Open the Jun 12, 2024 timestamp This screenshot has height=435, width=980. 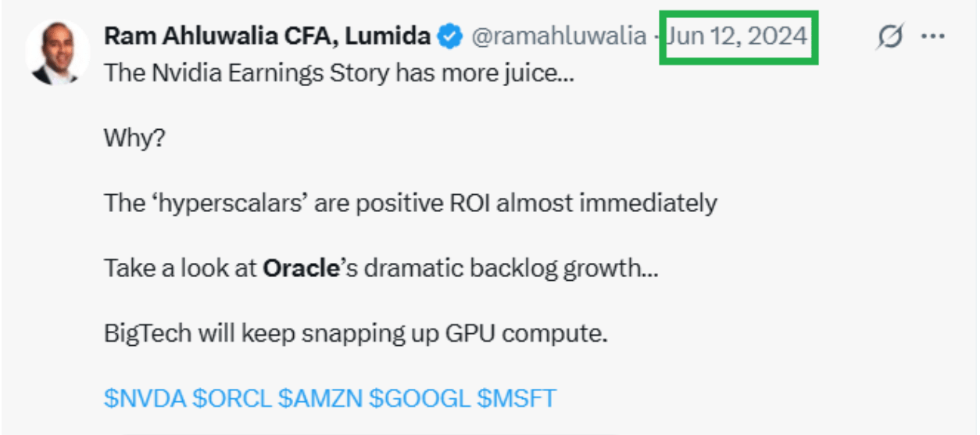[x=737, y=36]
